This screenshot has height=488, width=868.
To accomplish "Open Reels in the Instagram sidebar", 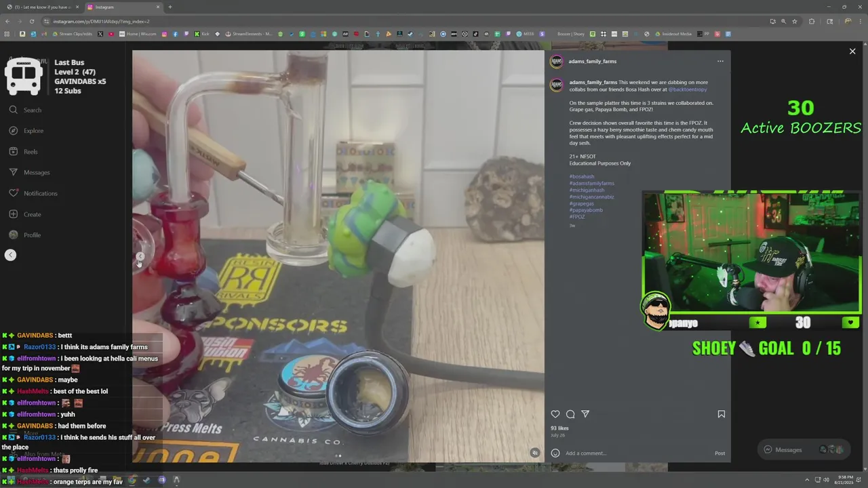I will tap(24, 152).
